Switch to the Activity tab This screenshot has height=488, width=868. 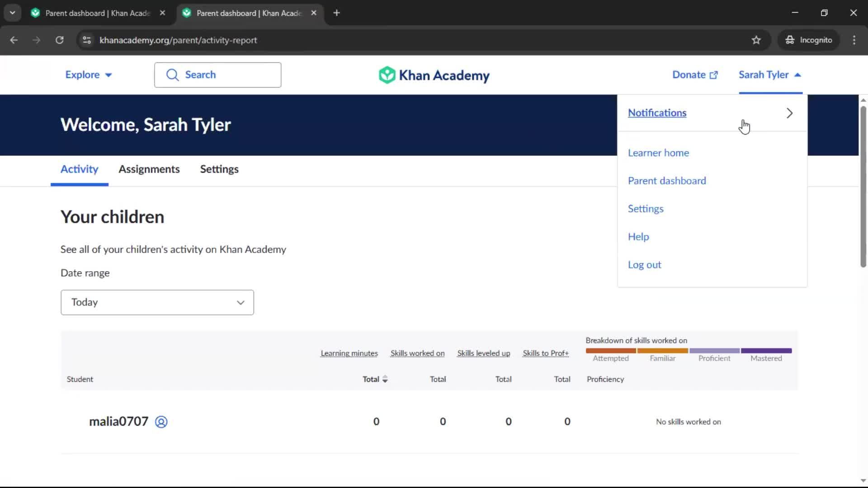(79, 169)
